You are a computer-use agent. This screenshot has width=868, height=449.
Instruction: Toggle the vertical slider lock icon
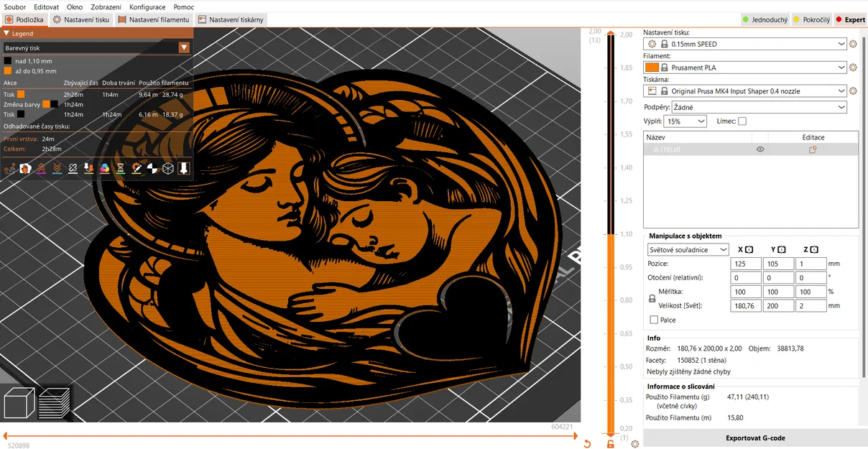(611, 443)
